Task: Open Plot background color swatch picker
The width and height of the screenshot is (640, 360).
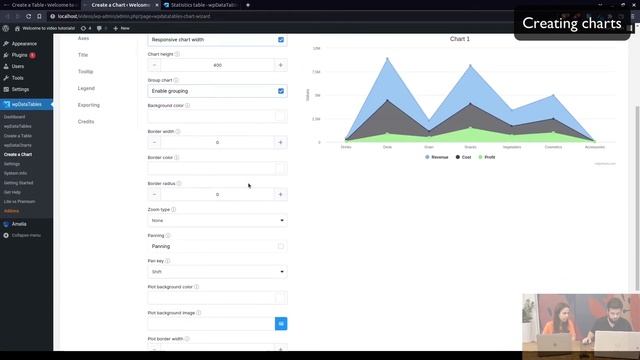Action: [280, 298]
